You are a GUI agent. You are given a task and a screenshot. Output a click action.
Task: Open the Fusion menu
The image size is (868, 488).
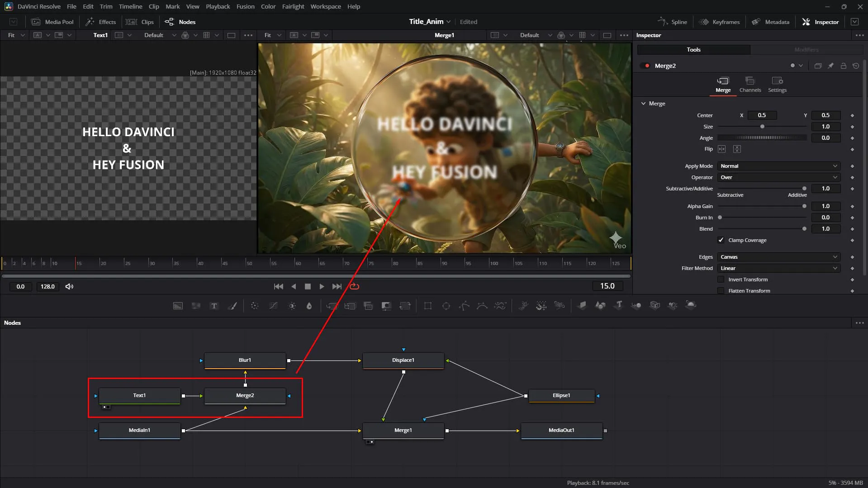click(245, 6)
